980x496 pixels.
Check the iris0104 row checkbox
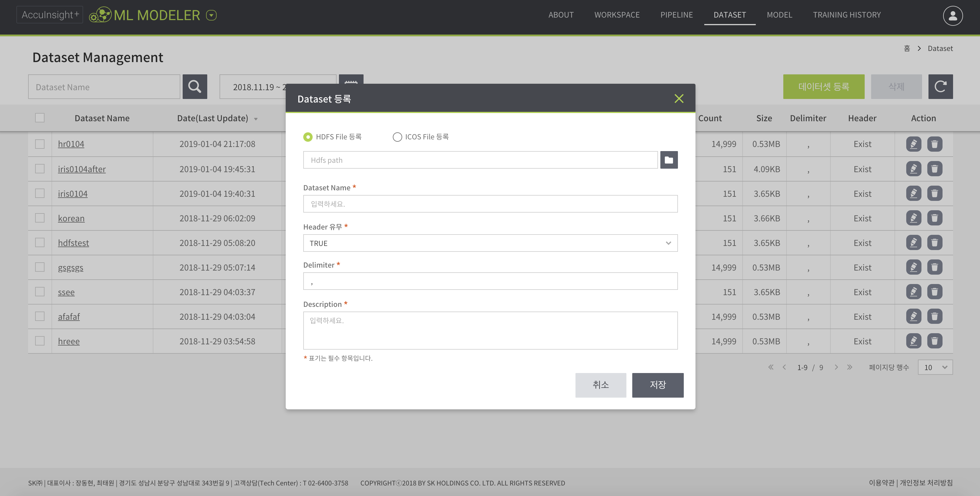click(40, 193)
